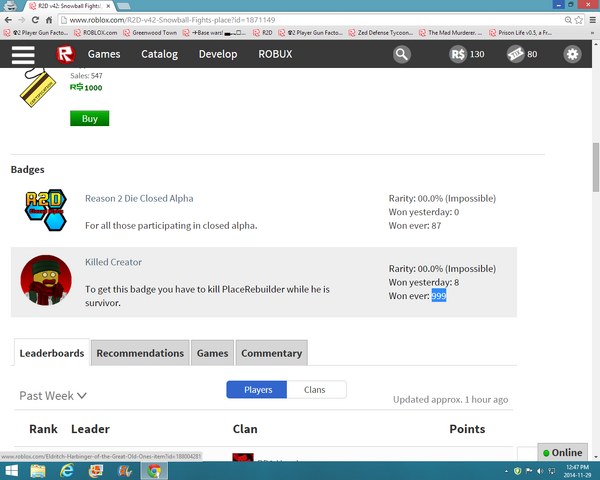The height and width of the screenshot is (480, 600).
Task: Switch to the Commentary tab
Action: (272, 353)
